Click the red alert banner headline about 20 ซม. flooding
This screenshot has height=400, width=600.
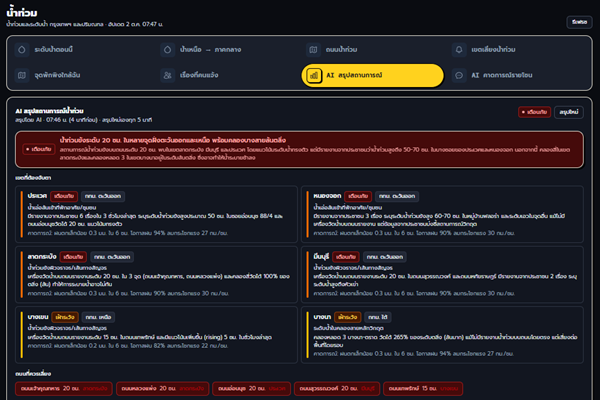[173, 140]
